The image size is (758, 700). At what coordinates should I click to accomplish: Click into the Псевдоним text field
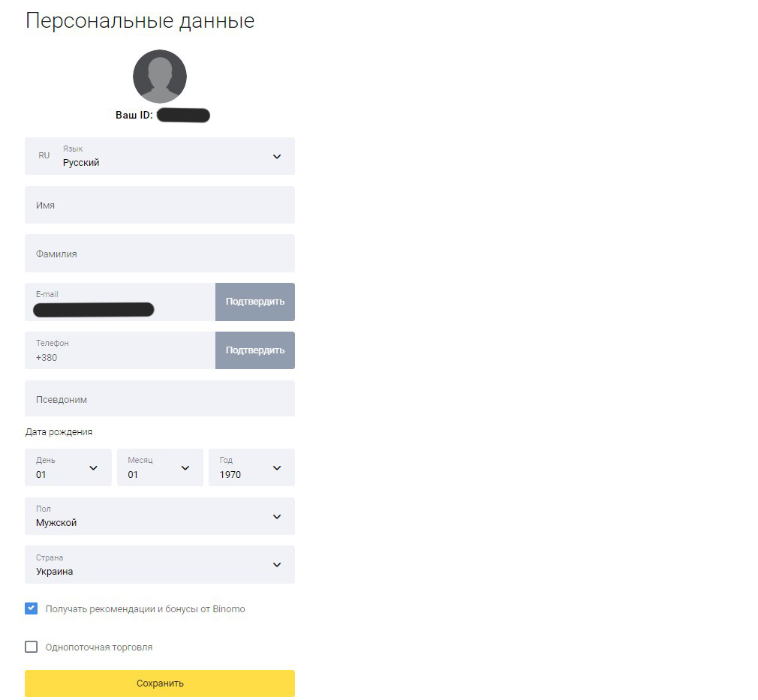coord(160,399)
